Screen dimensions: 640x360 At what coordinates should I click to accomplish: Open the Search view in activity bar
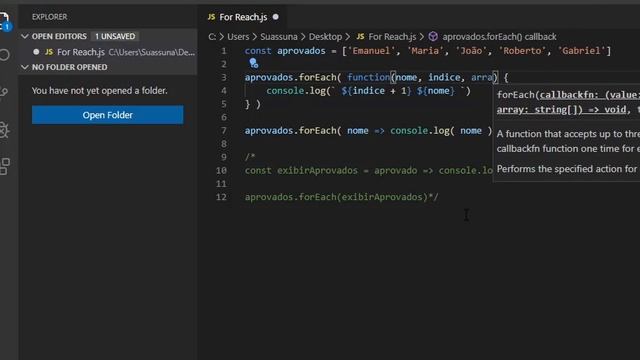(x=4, y=55)
